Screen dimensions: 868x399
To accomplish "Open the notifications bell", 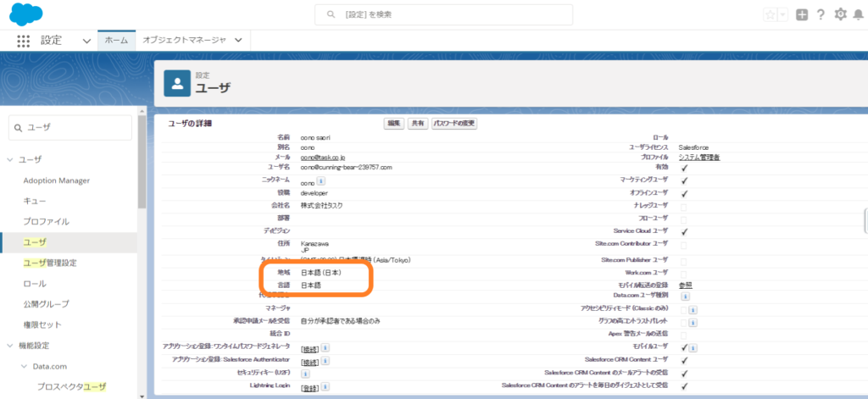I will click(x=859, y=15).
